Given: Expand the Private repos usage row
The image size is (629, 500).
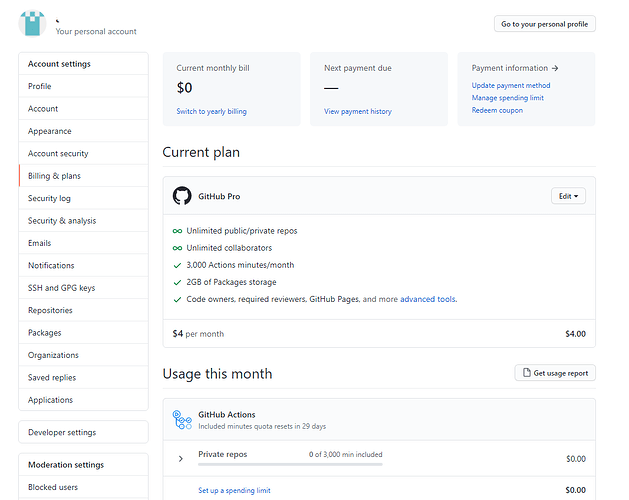Looking at the screenshot, I should [181, 458].
